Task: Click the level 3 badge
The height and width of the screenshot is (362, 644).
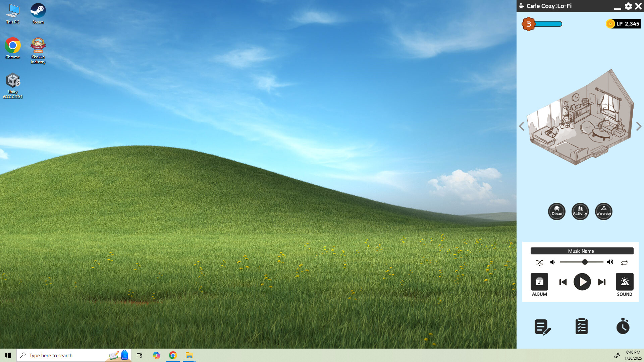Action: (x=529, y=24)
